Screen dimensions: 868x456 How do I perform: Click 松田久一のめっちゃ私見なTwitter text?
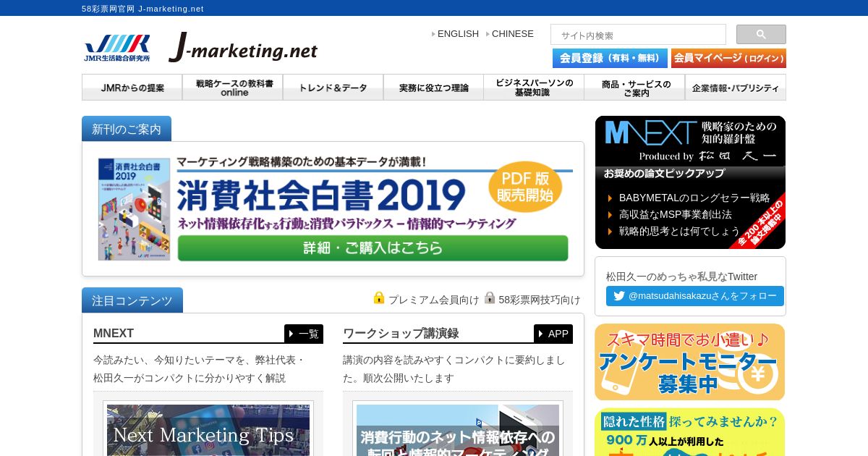(681, 276)
